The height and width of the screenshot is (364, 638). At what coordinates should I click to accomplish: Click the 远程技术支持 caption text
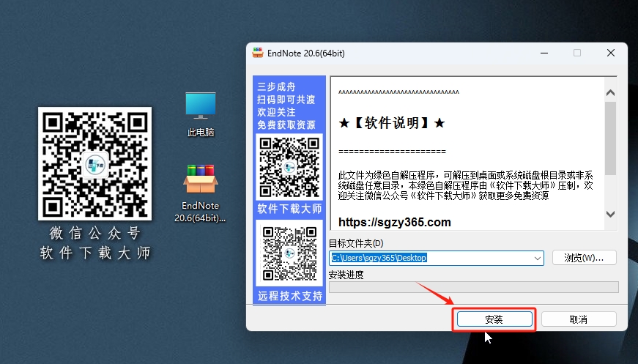click(290, 296)
